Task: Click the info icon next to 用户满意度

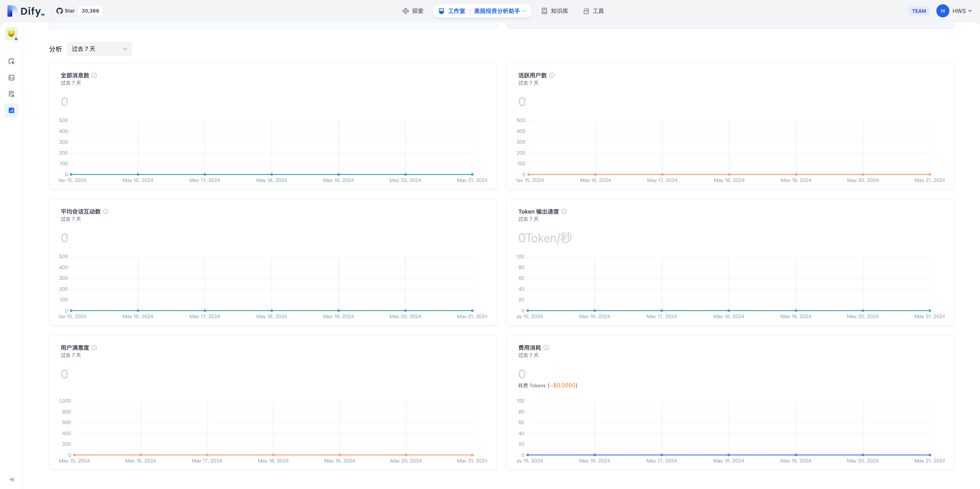Action: (x=94, y=348)
